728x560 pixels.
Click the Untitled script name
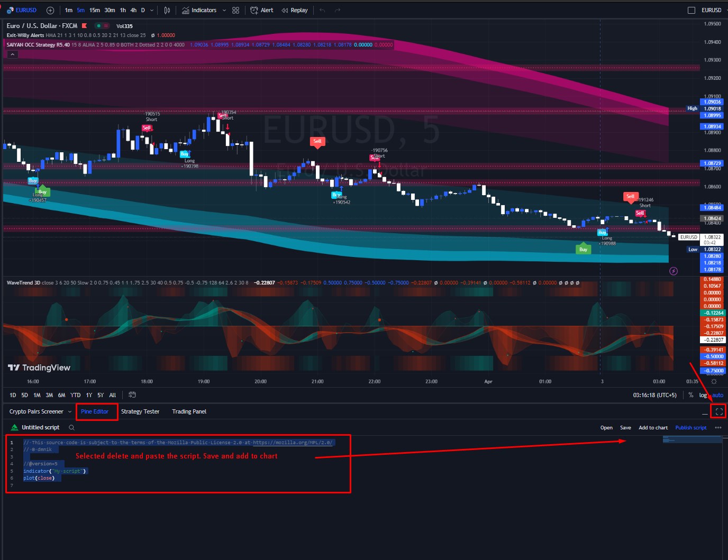point(41,427)
